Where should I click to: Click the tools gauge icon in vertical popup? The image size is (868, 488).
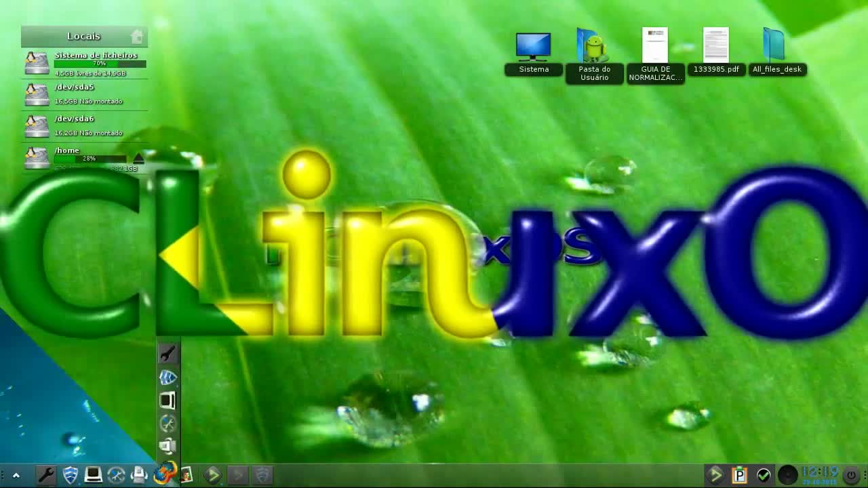(167, 424)
